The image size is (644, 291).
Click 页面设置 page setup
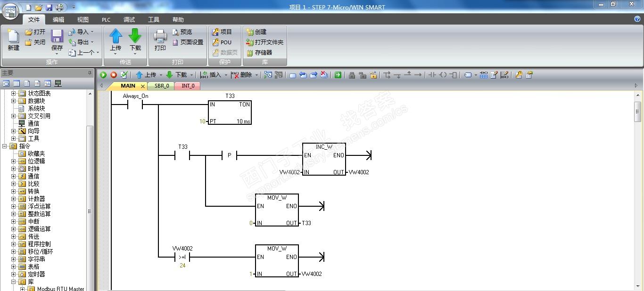tap(188, 42)
